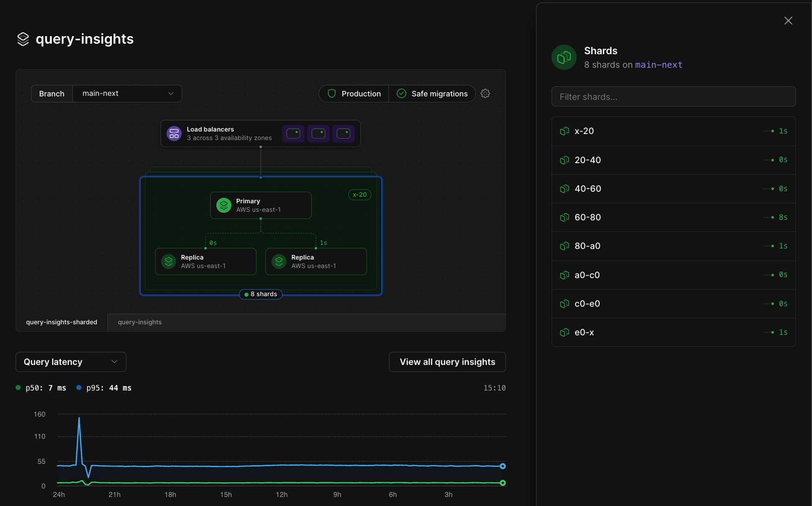Select the third load balancer zone icon

(343, 134)
